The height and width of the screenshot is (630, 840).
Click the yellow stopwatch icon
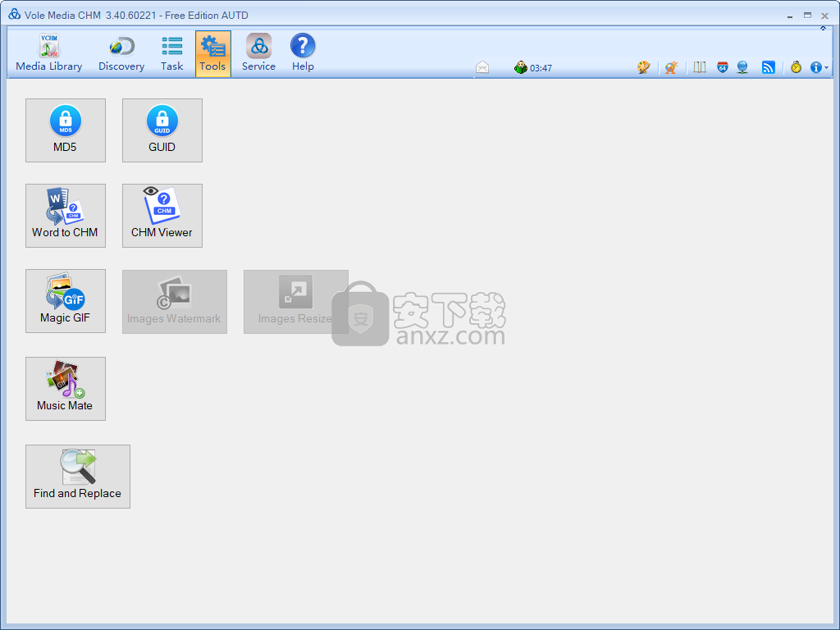pyautogui.click(x=796, y=67)
